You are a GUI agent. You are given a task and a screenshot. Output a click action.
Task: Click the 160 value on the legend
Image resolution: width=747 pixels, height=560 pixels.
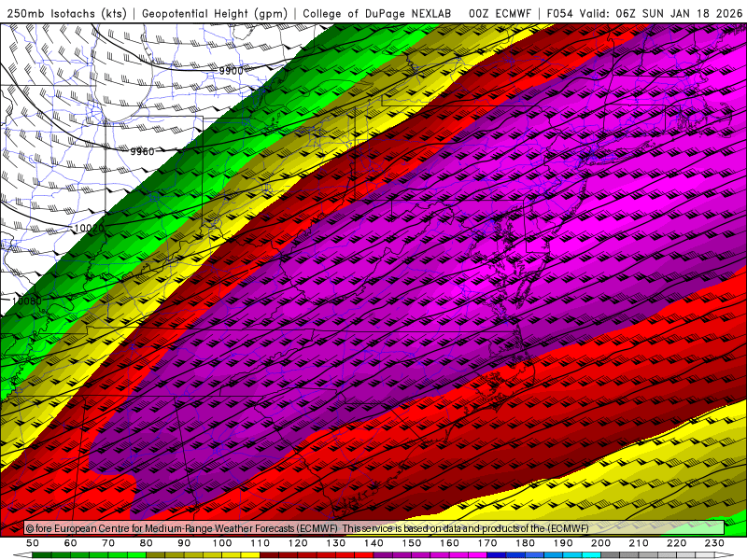pyautogui.click(x=449, y=543)
